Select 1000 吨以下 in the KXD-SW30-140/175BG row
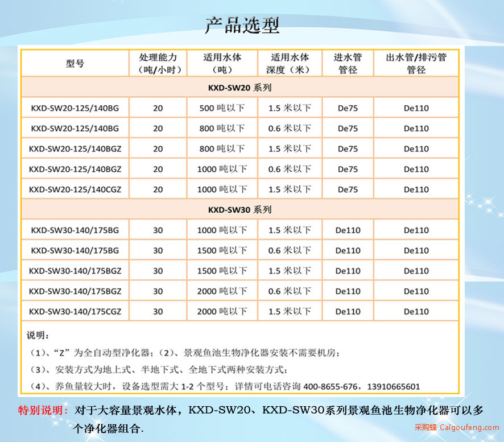Image resolution: width=504 pixels, height=442 pixels. pos(222,230)
